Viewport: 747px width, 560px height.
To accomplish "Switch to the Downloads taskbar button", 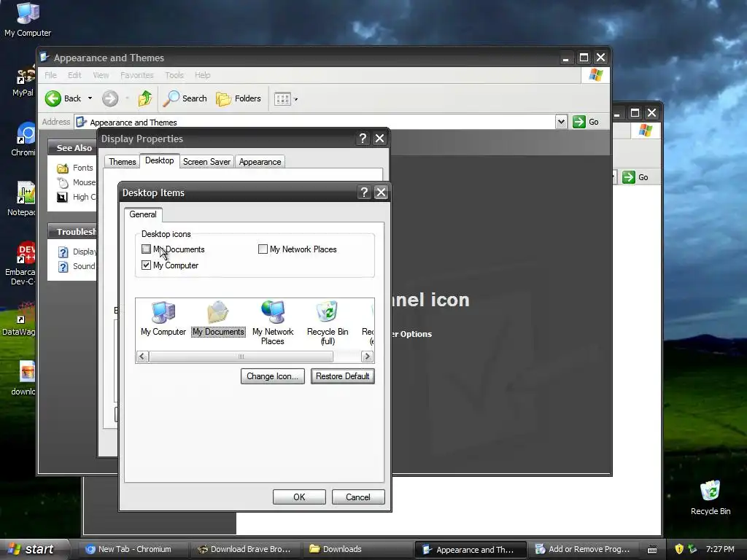I will [357, 550].
